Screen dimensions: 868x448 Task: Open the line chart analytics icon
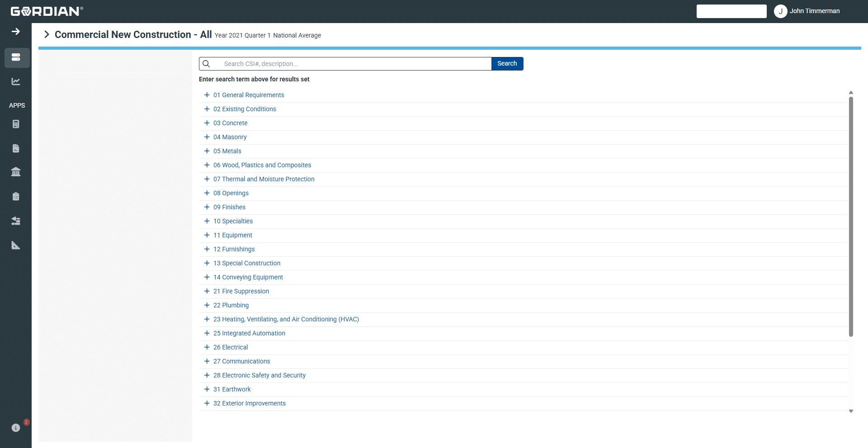[x=16, y=81]
